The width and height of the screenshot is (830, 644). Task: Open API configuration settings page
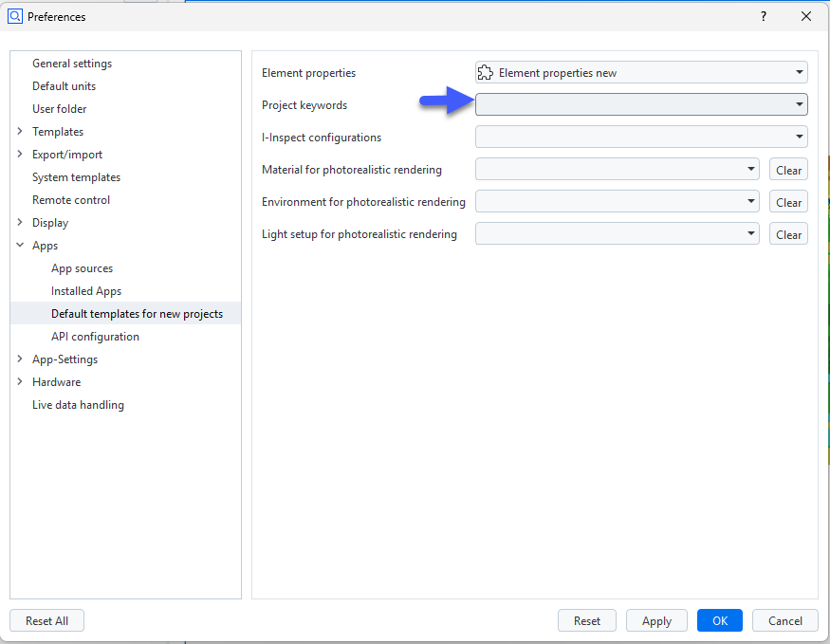coord(95,337)
